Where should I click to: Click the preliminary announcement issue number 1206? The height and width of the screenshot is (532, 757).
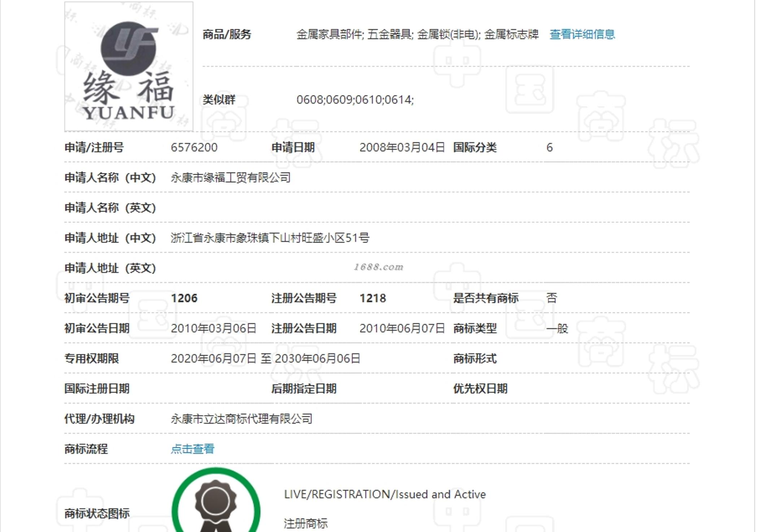pos(184,298)
